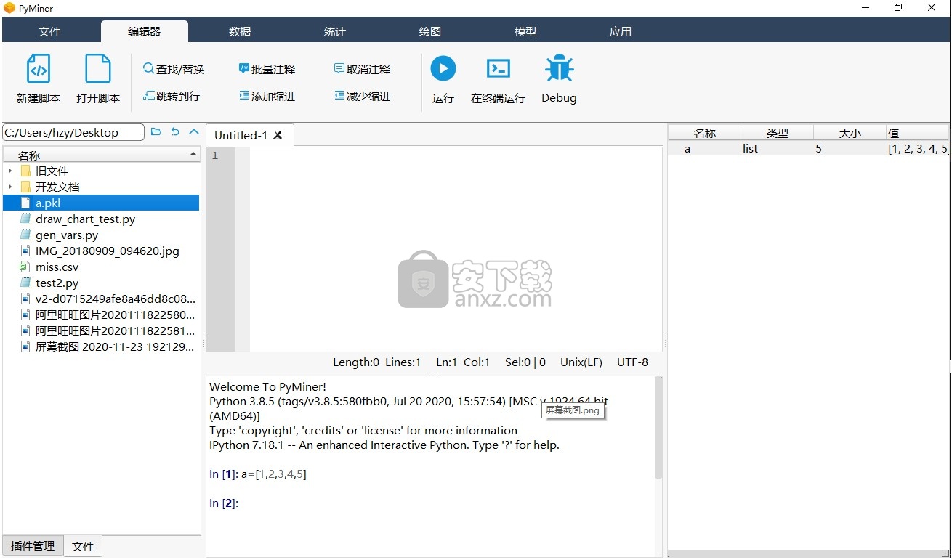This screenshot has height=560, width=952.
Task: Select the Untitled-1 editor tab
Action: [250, 135]
